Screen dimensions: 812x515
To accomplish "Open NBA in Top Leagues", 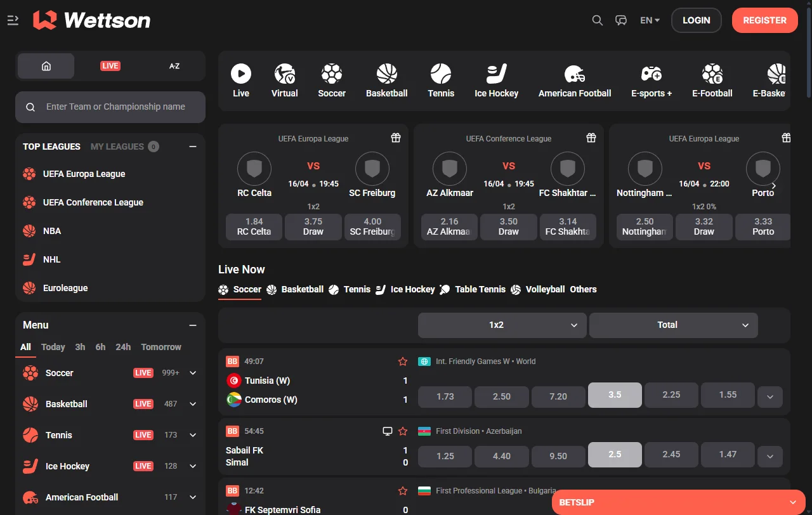I will tap(52, 231).
